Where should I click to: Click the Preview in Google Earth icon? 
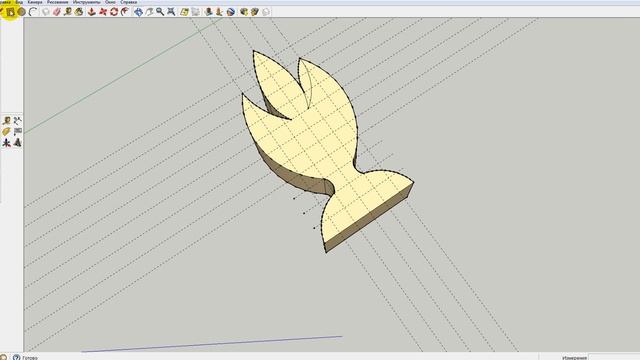231,12
